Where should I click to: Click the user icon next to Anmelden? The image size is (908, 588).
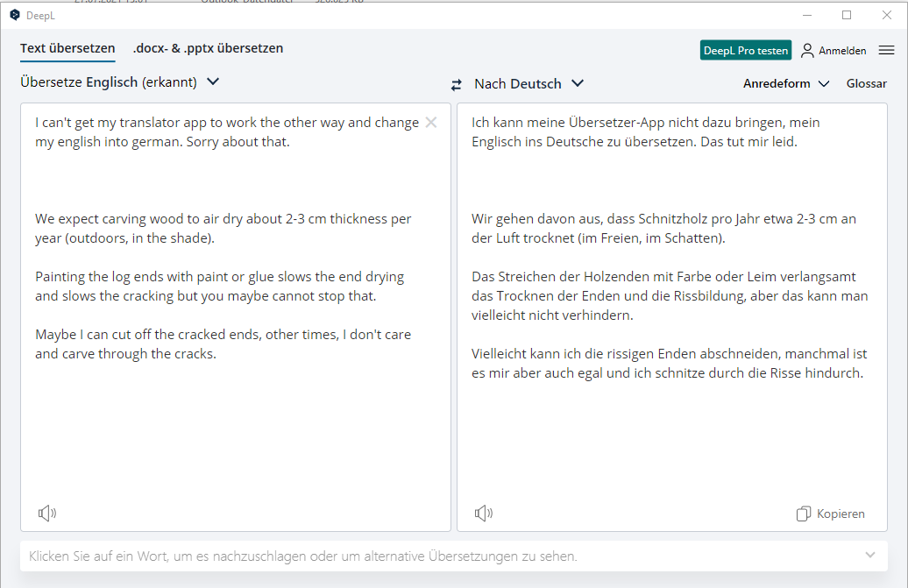pyautogui.click(x=807, y=51)
